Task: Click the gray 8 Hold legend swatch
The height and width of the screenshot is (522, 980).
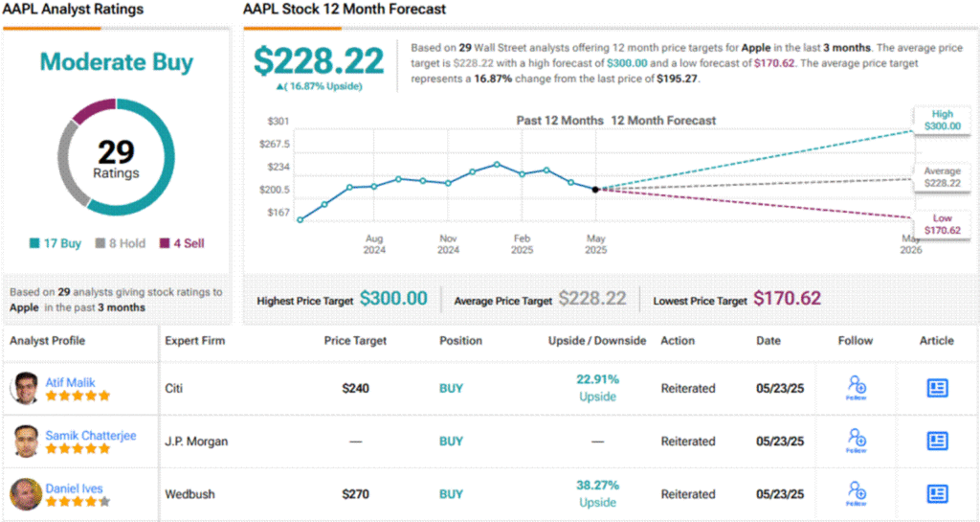Action: pos(100,244)
